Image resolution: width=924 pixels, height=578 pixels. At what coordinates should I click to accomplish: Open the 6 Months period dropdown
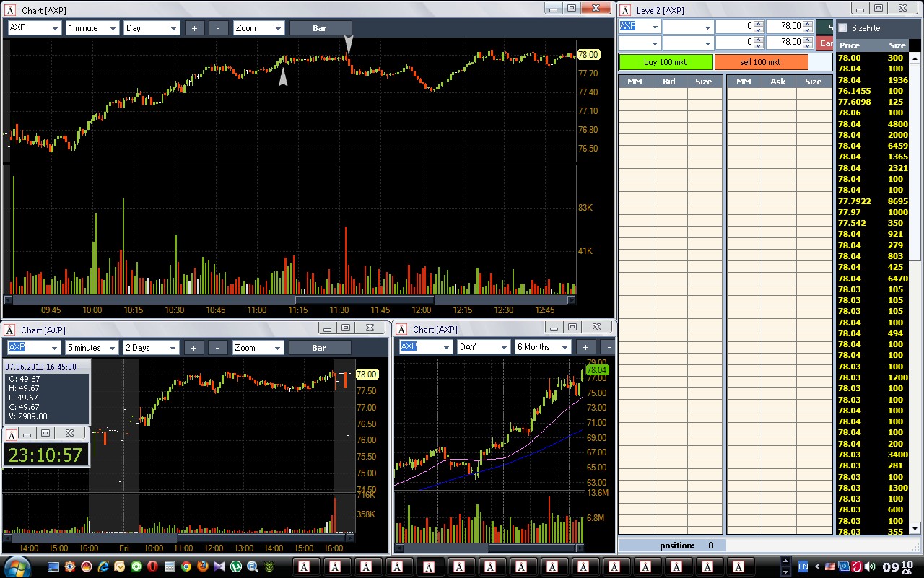click(542, 347)
